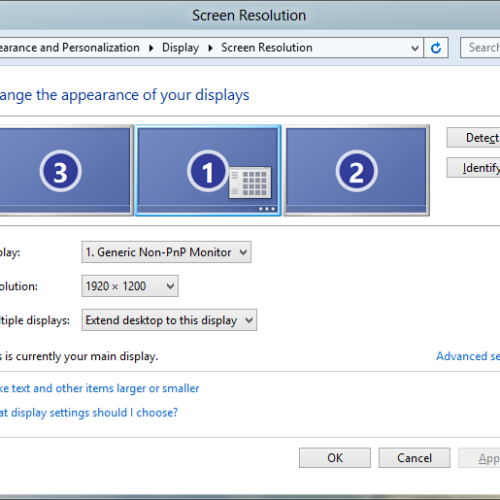Image resolution: width=500 pixels, height=500 pixels.
Task: Open the Resolution 1920 × 1200 dropdown
Action: coord(130,286)
